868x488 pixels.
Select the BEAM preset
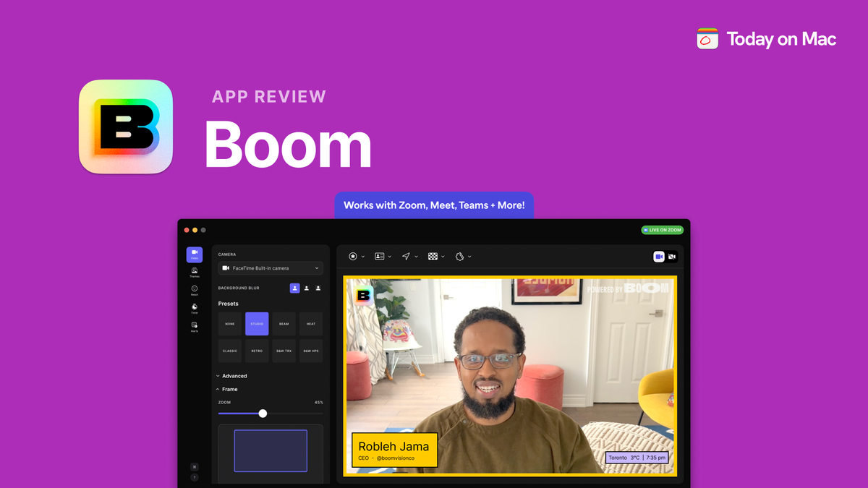point(284,324)
